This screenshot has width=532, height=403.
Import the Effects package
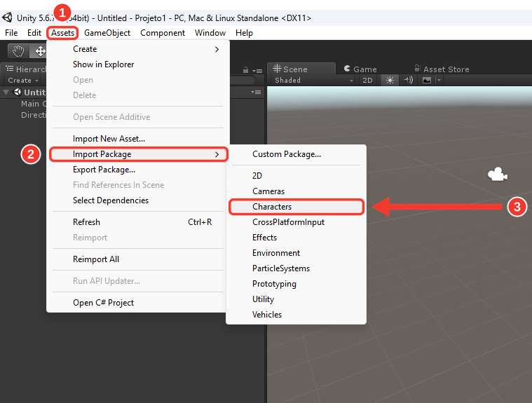(x=296, y=238)
